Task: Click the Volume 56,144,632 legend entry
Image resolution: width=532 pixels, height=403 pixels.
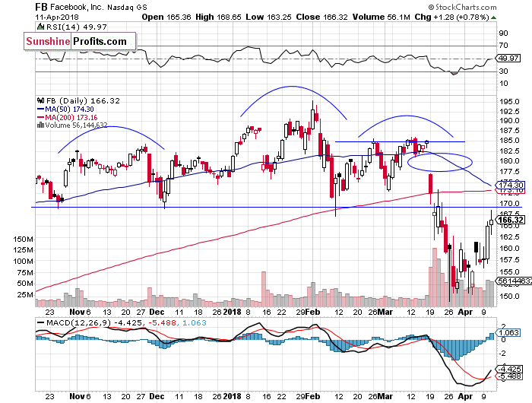Action: tap(76, 125)
